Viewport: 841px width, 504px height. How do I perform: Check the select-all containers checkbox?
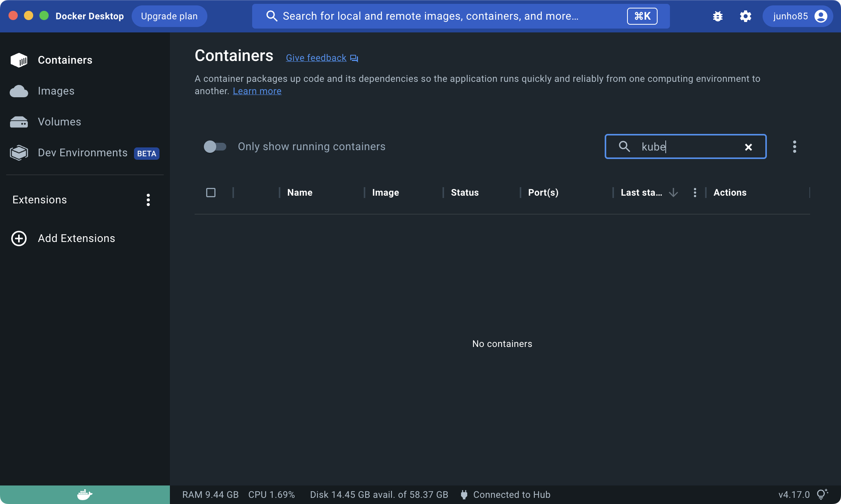[x=211, y=193]
